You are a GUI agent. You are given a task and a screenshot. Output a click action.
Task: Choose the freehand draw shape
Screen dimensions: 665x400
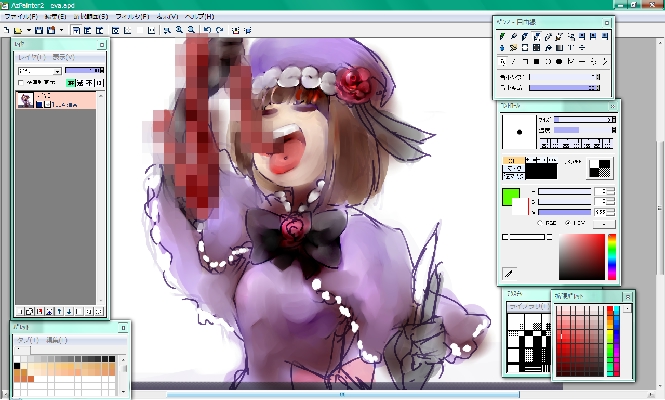coord(503,62)
